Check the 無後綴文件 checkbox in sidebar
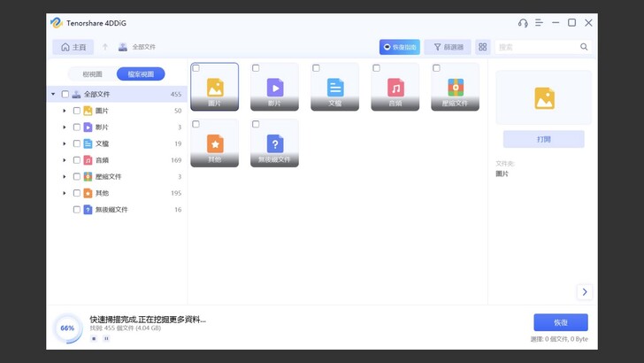 (76, 209)
